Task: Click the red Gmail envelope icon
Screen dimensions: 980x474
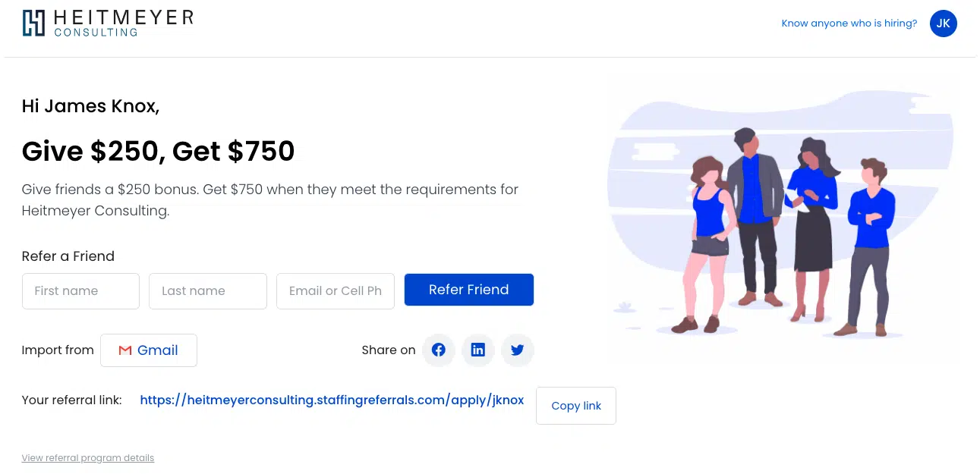Action: click(x=125, y=350)
